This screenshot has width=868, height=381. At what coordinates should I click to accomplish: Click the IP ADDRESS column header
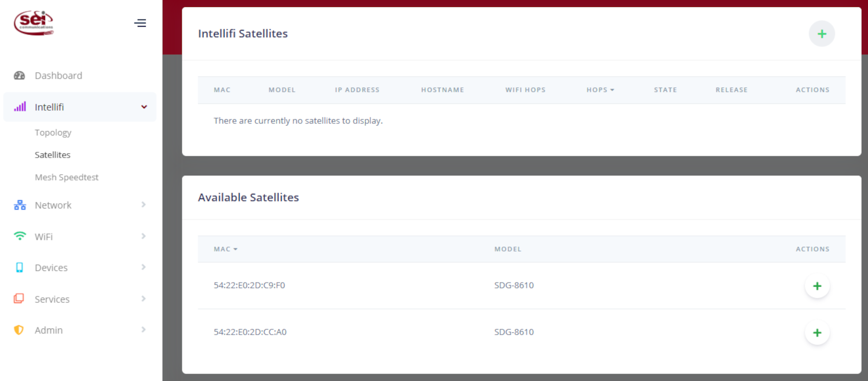point(357,90)
